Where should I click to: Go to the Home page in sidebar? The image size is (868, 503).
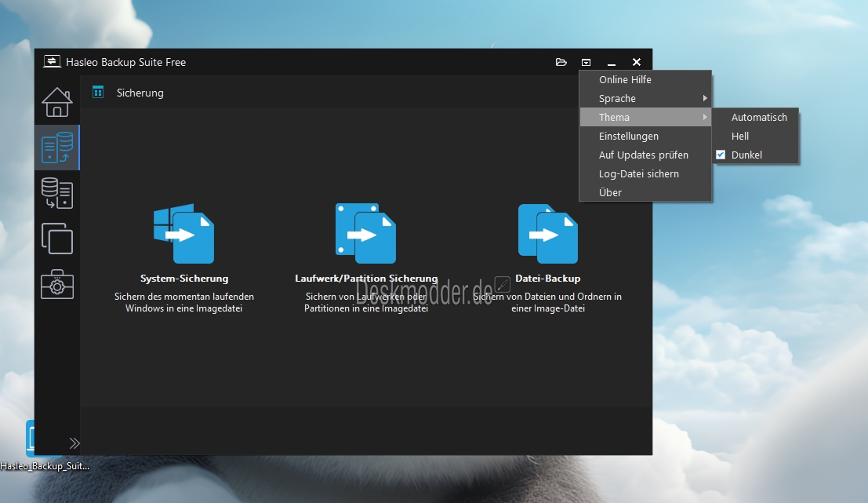click(57, 102)
